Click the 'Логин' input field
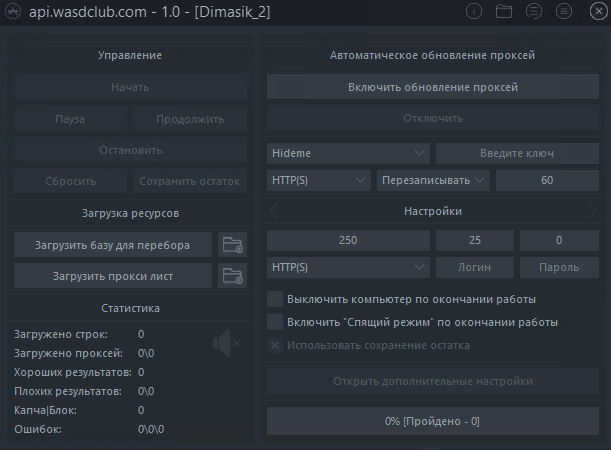 click(475, 267)
